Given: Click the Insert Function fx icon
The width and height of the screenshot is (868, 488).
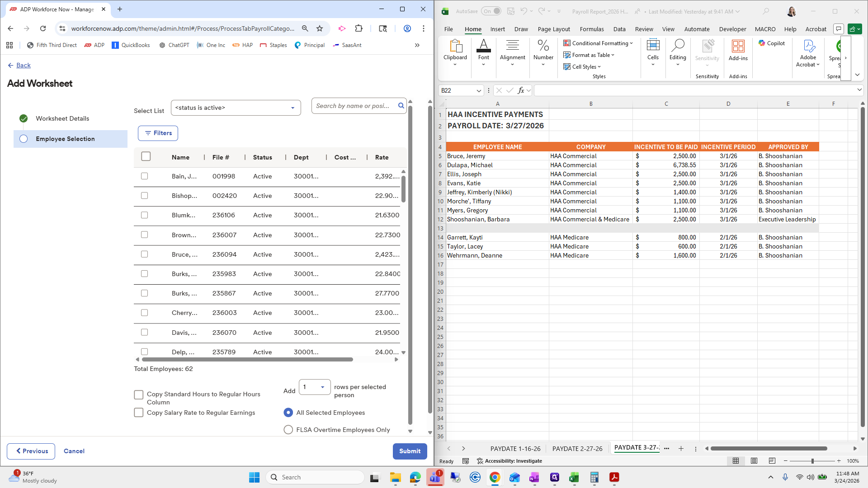Looking at the screenshot, I should coord(521,90).
